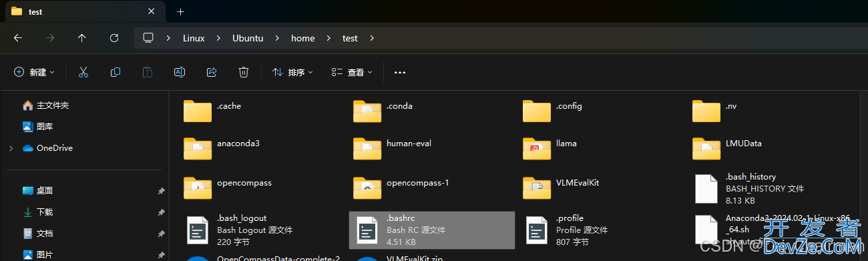Select the llama folder
This screenshot has height=261, width=868.
pos(550,148)
